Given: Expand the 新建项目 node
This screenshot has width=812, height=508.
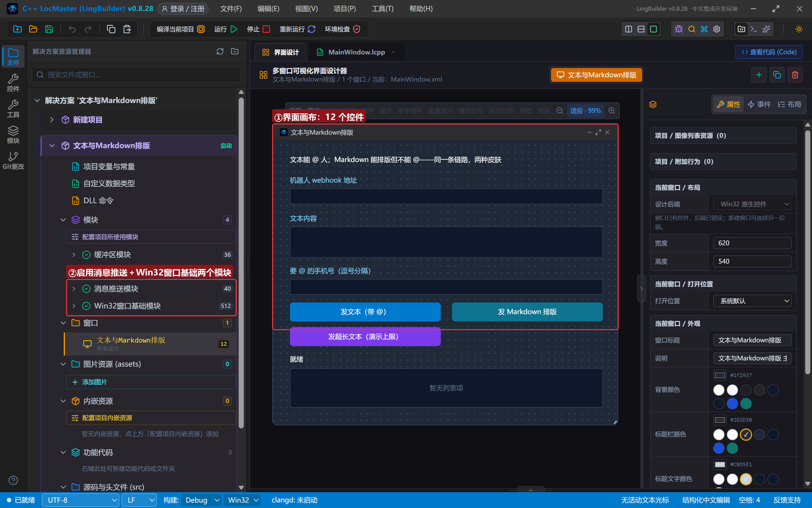Looking at the screenshot, I should (x=52, y=120).
